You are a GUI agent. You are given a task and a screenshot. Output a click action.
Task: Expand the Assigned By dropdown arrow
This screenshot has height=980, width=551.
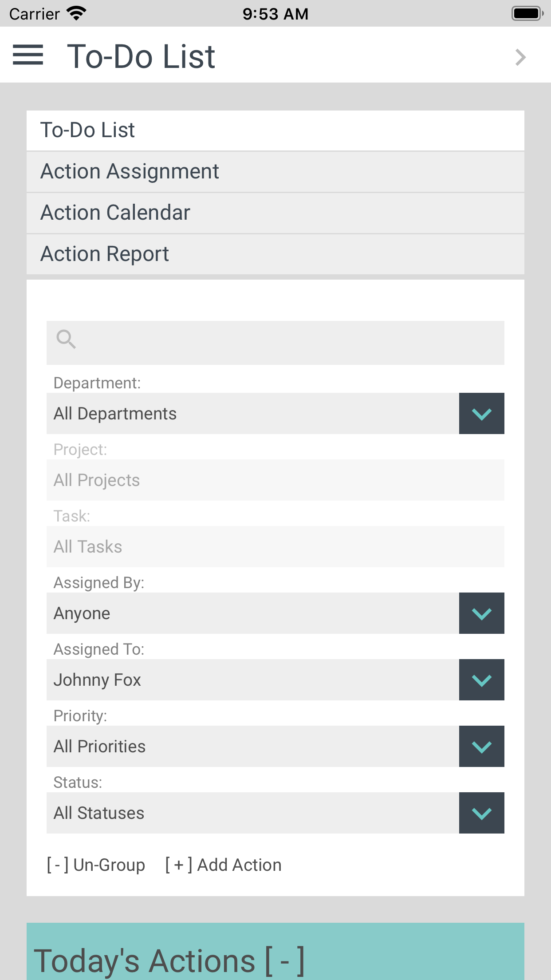click(481, 613)
